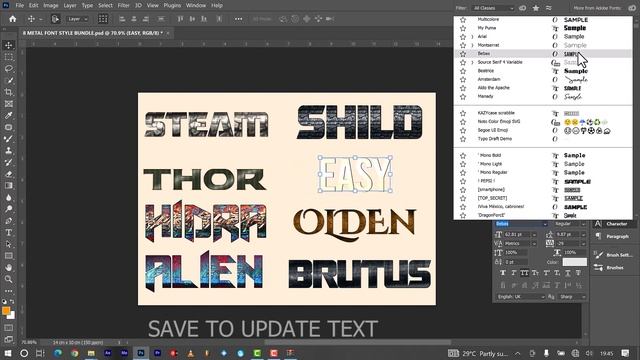Select the Rectangular Marquee tool

[x=9, y=57]
